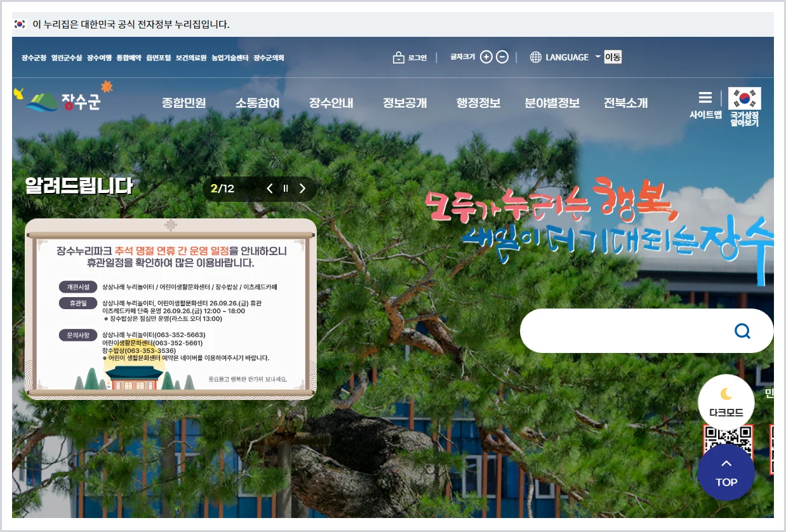Go to the 장수여행 site
The image size is (786, 532).
[99, 58]
